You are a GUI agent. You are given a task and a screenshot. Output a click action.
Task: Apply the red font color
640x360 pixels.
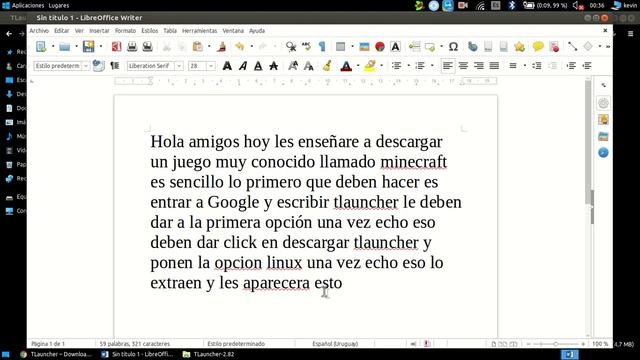pos(346,66)
